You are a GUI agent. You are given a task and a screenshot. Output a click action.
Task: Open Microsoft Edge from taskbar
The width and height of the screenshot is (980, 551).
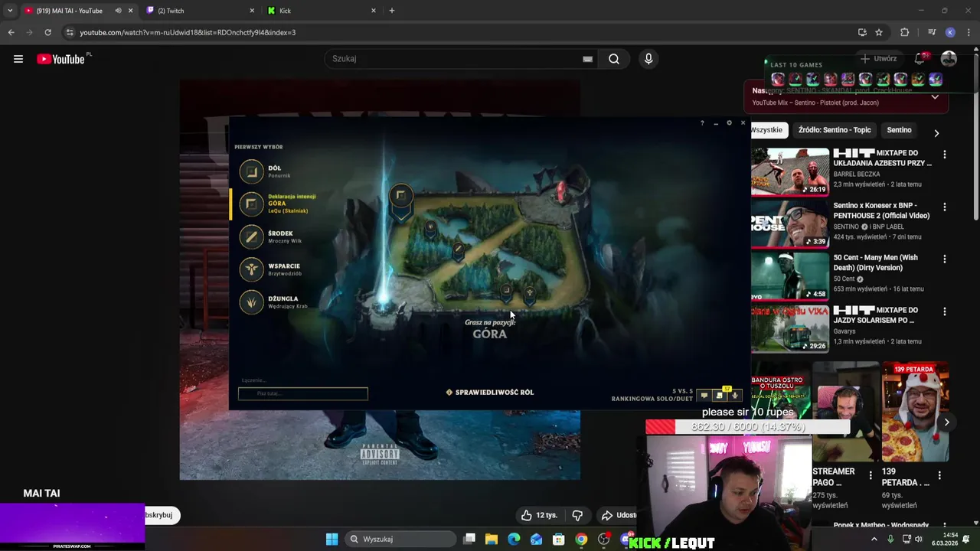click(x=514, y=539)
